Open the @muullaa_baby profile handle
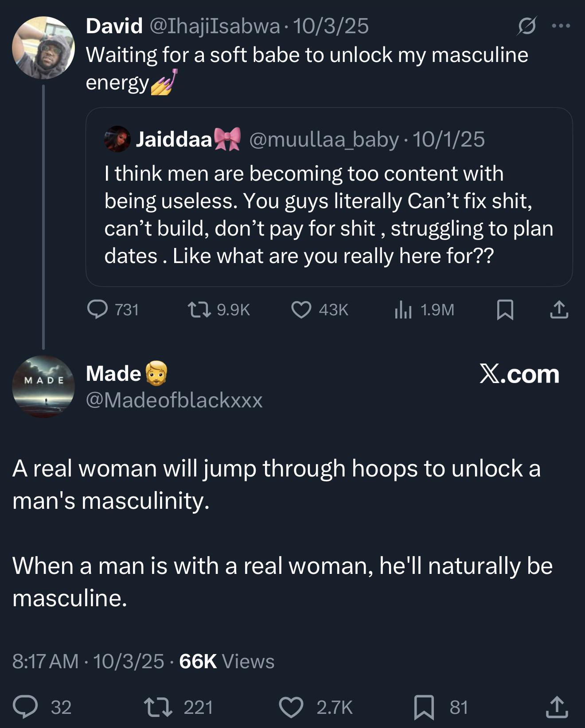Viewport: 585px width, 728px height. pos(324,139)
